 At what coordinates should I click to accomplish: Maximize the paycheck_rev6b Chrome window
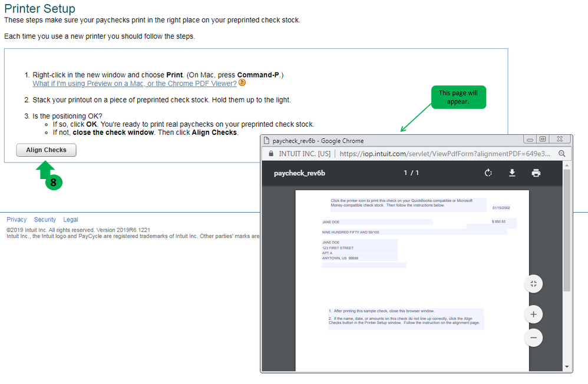543,139
